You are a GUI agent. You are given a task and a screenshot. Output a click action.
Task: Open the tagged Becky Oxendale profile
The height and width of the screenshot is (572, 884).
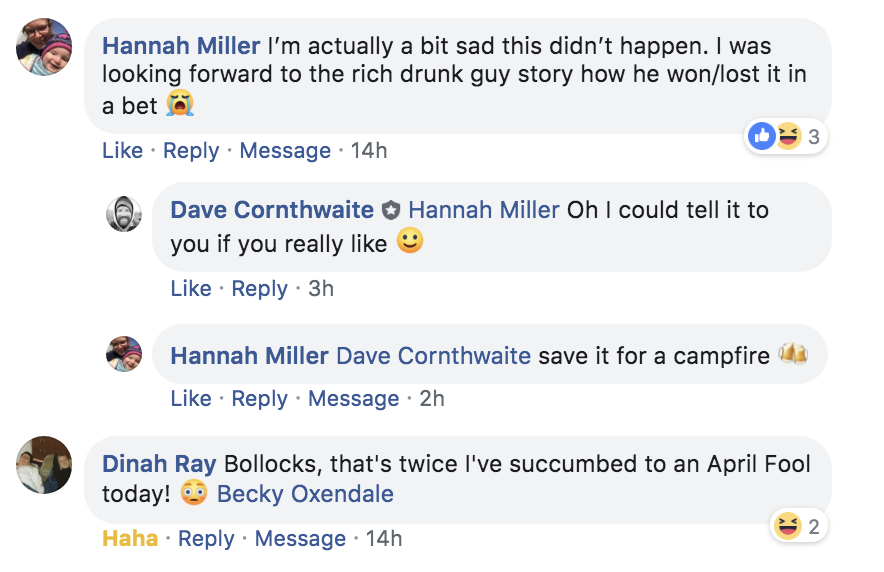pos(305,494)
